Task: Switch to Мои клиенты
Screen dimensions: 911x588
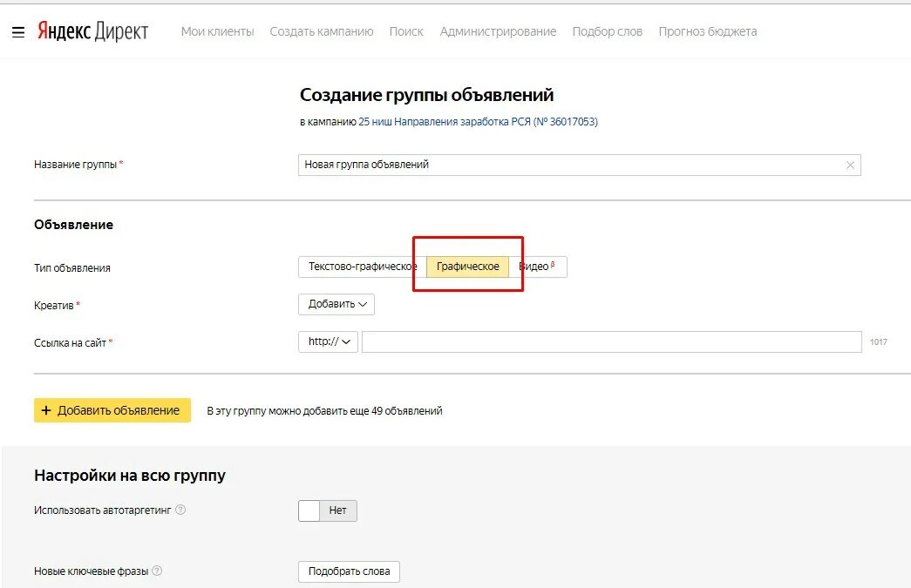Action: pos(216,31)
